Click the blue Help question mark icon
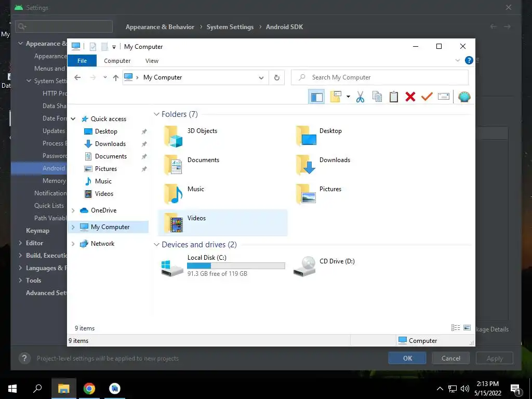Viewport: 532px width, 399px height. 469,60
